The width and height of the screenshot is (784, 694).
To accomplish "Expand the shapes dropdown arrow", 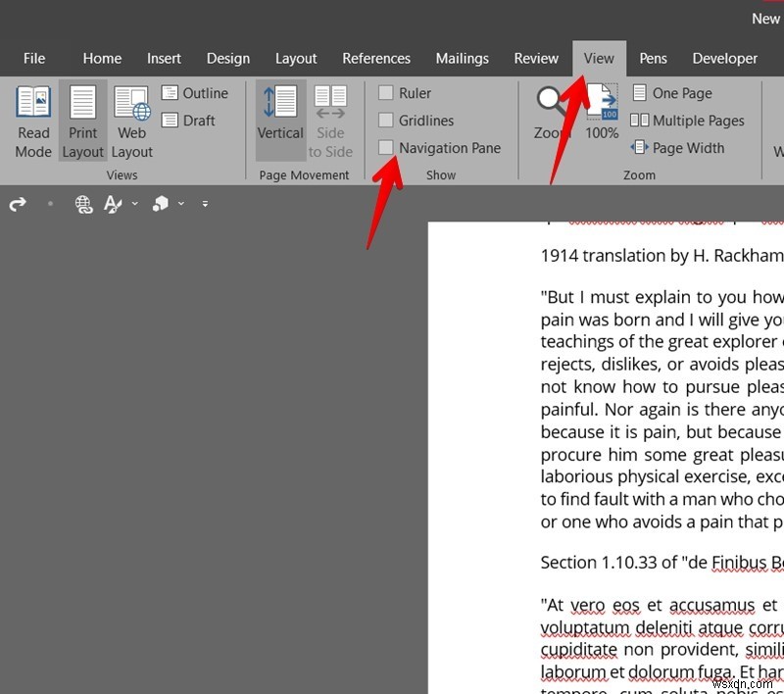I will pyautogui.click(x=181, y=204).
